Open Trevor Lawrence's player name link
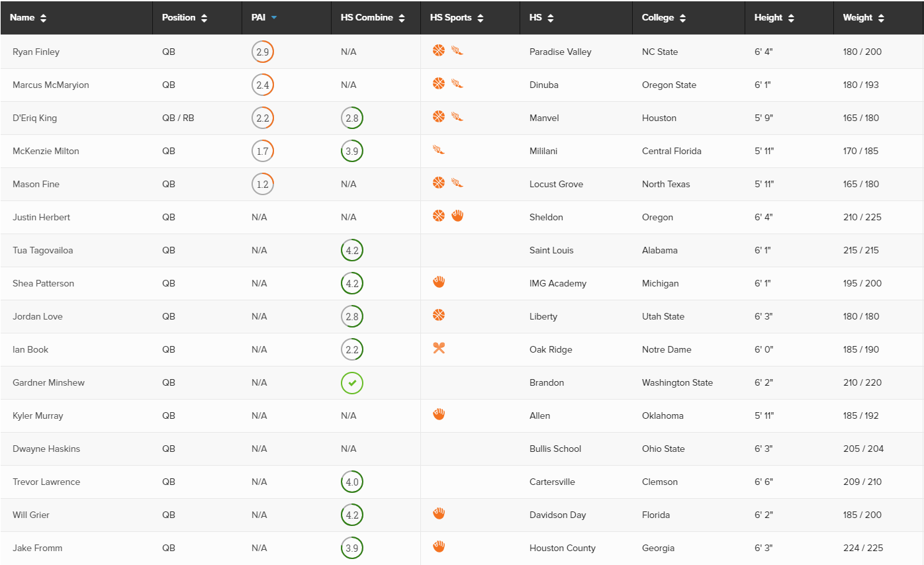924x565 pixels. [x=46, y=482]
